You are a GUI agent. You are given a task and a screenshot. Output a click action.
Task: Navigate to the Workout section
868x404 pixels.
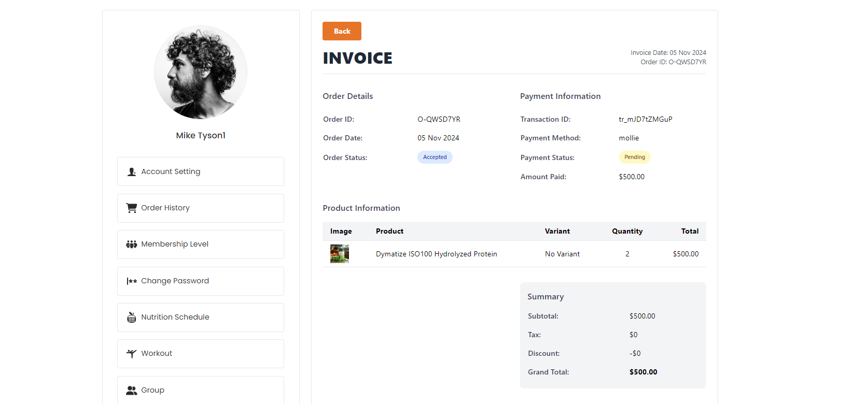(x=157, y=353)
